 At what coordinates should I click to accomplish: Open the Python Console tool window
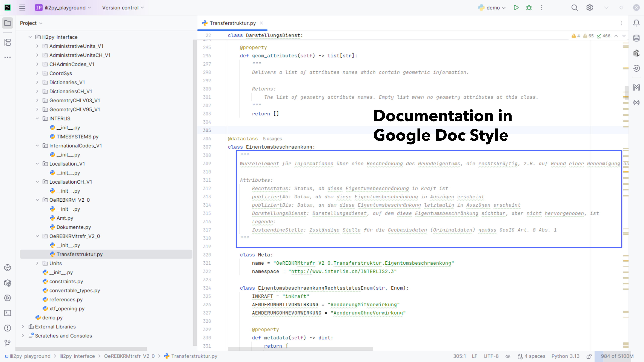8,268
